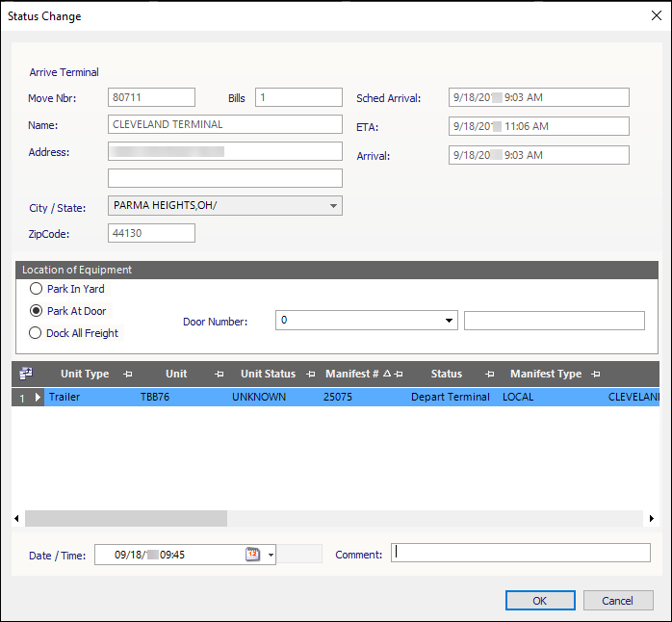The height and width of the screenshot is (622, 672).
Task: Cancel the Status Change dialog
Action: click(618, 601)
